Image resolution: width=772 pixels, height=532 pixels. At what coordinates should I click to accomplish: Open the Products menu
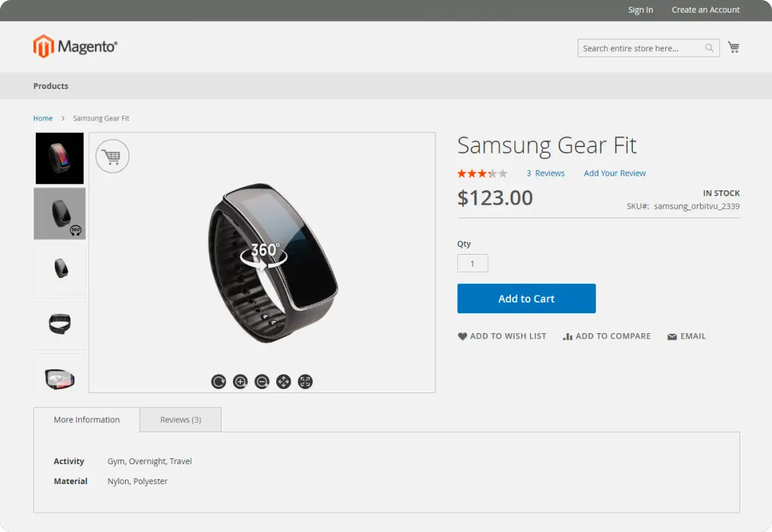click(x=51, y=86)
